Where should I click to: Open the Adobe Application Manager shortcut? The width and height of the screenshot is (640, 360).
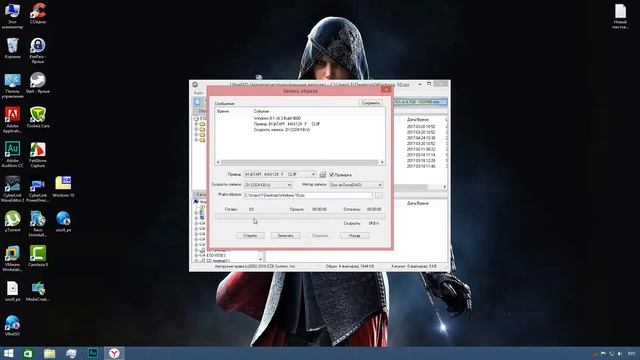[x=12, y=120]
